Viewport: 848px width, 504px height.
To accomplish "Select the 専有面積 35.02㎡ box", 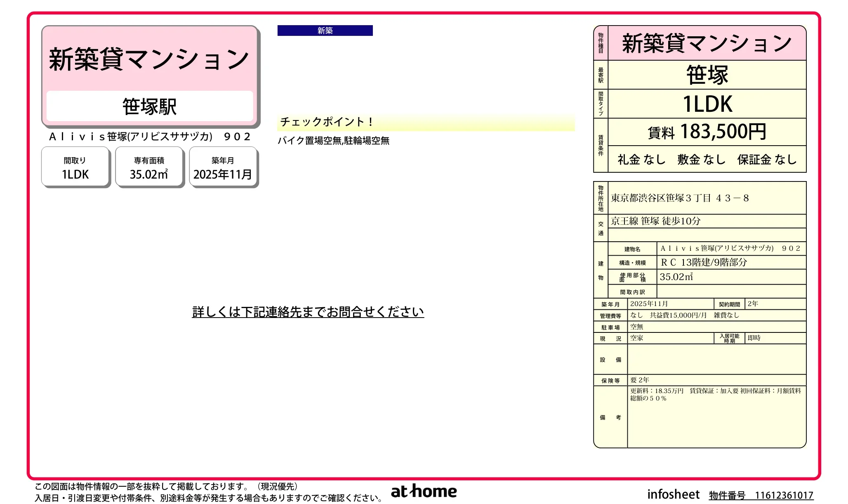I will point(149,167).
